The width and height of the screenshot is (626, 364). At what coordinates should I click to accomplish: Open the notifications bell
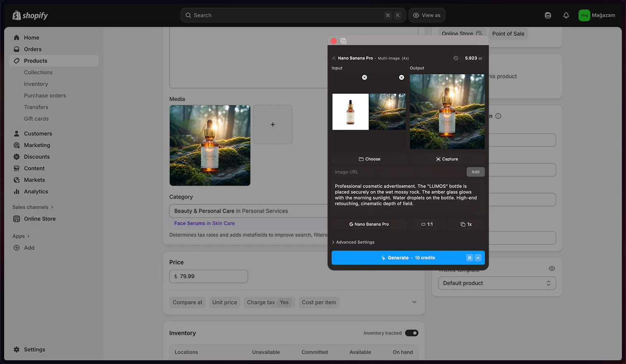coord(566,15)
